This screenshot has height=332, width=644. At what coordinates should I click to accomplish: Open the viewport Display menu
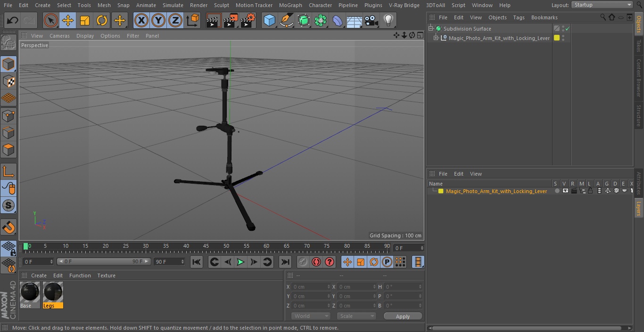point(85,36)
